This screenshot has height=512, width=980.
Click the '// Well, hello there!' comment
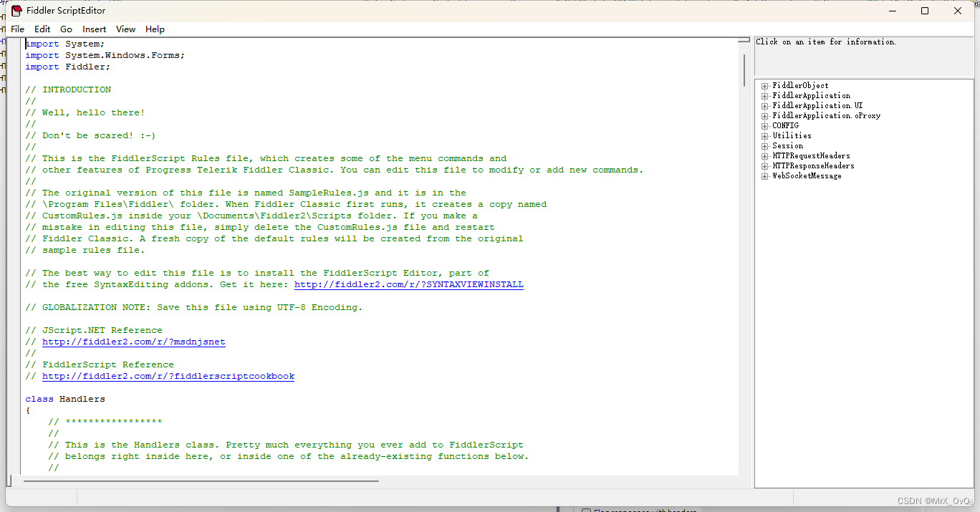[x=85, y=112]
